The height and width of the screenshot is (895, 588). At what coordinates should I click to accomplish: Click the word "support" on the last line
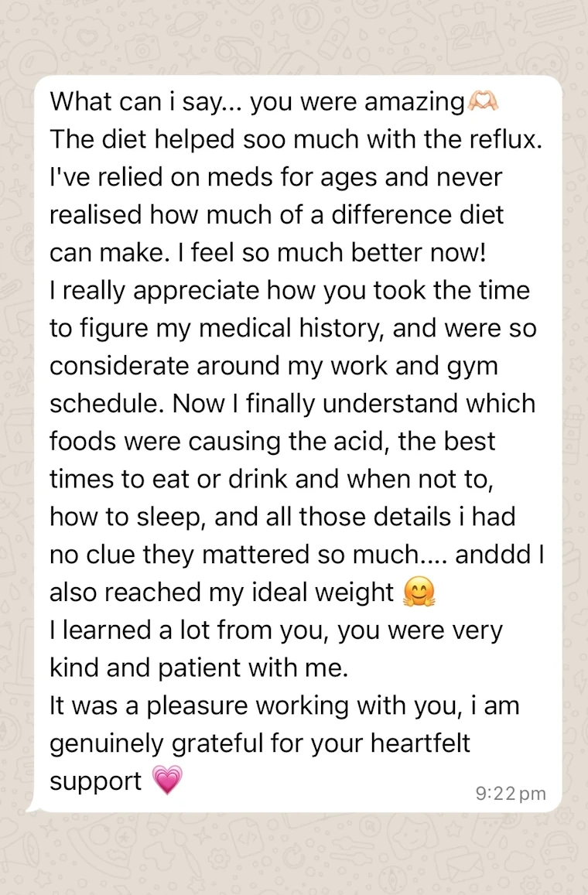click(96, 781)
